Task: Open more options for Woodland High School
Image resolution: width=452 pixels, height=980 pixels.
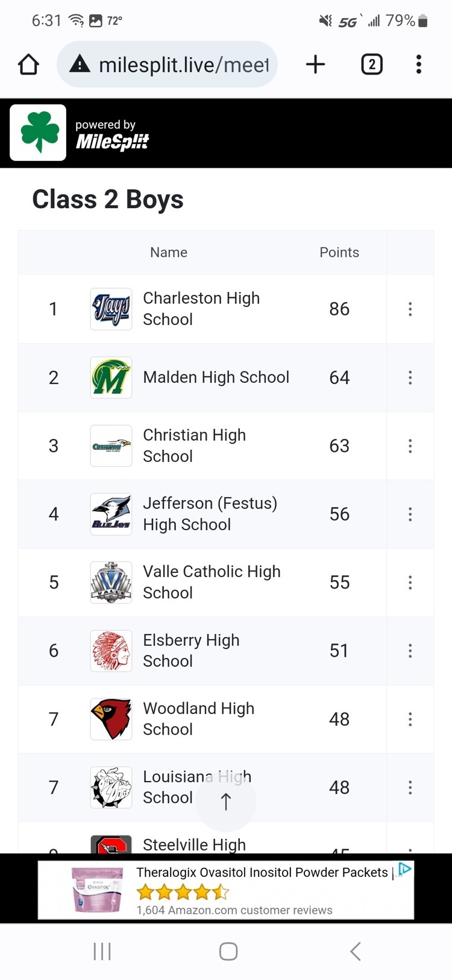Action: [x=410, y=719]
